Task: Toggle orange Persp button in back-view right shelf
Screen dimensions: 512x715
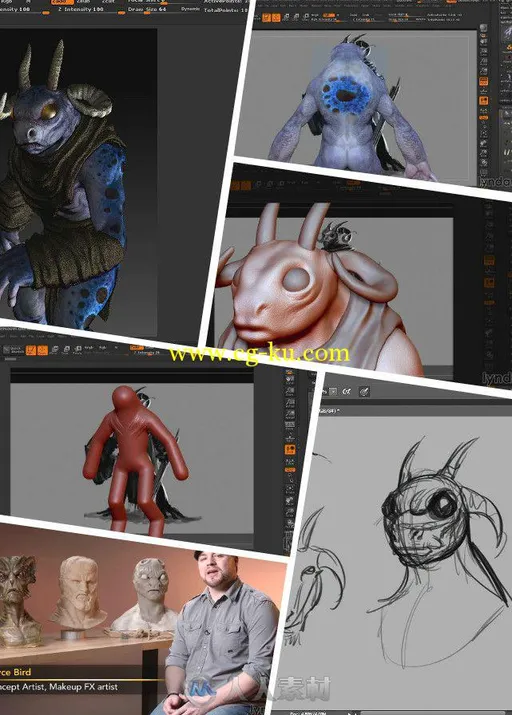Action: tap(484, 81)
